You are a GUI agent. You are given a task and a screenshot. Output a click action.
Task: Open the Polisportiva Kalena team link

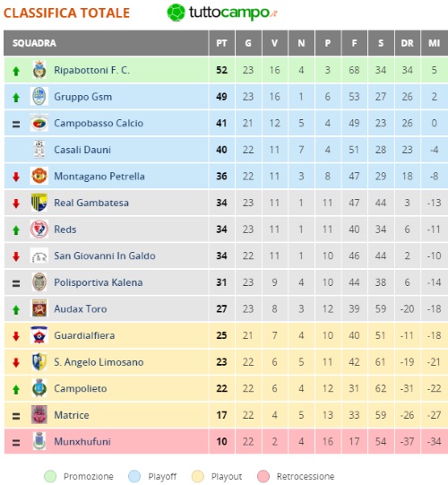click(99, 282)
